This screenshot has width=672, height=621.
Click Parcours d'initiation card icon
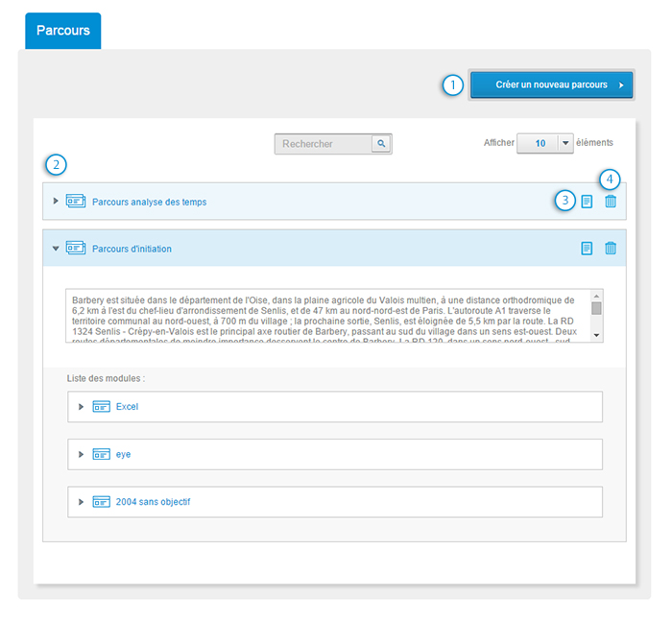click(x=76, y=248)
